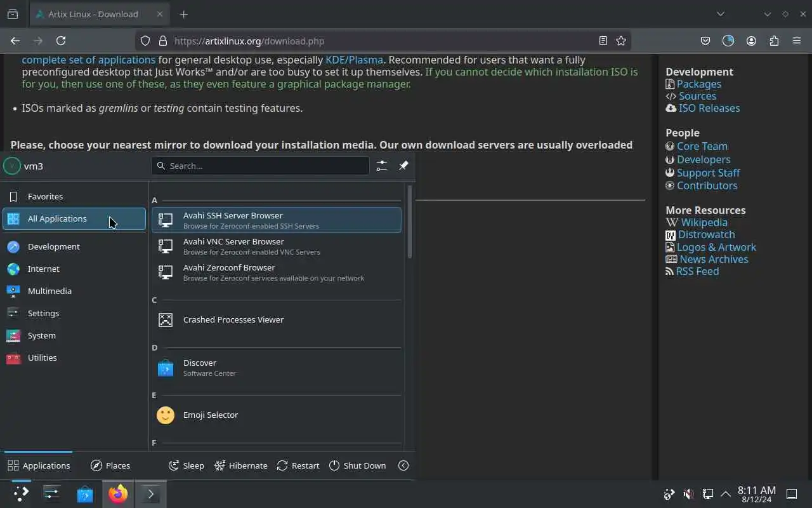Expand more session options arrow
812x508 pixels.
(403, 465)
